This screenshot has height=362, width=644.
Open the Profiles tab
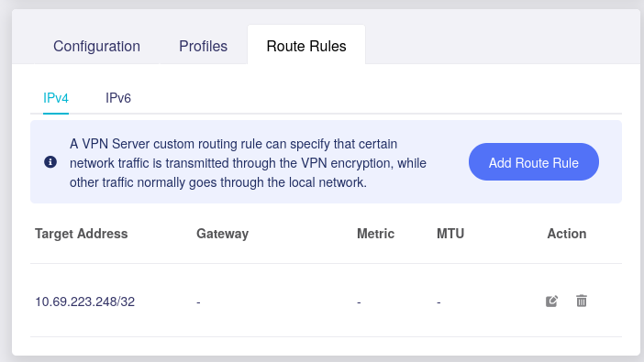[203, 46]
